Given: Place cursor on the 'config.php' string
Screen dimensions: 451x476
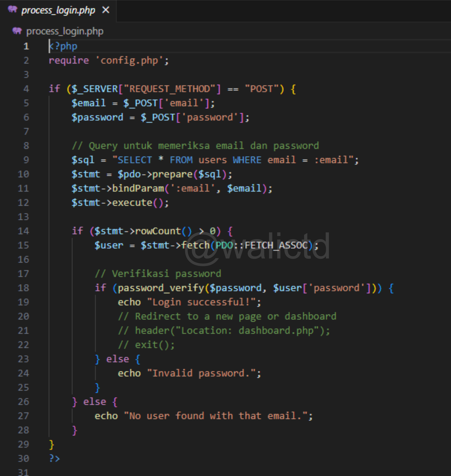Looking at the screenshot, I should point(129,60).
